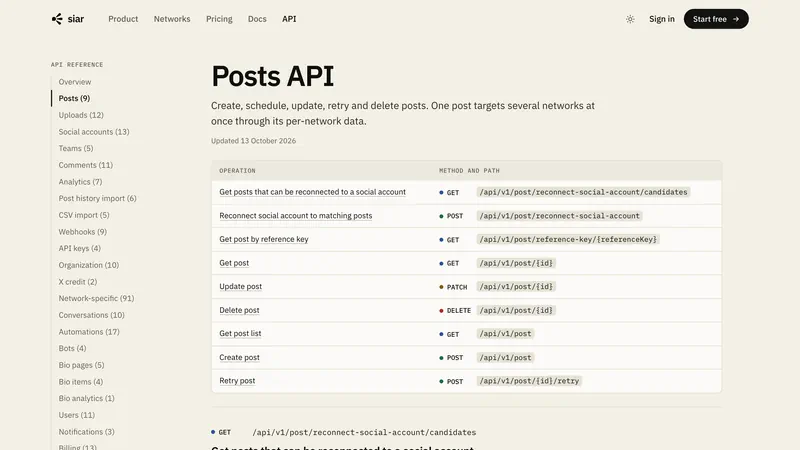Open Social accounts (13) sidebar entry
800x450 pixels.
click(x=94, y=132)
